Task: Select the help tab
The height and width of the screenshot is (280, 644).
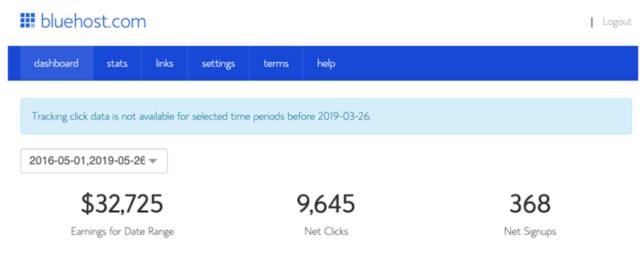Action: (x=326, y=63)
